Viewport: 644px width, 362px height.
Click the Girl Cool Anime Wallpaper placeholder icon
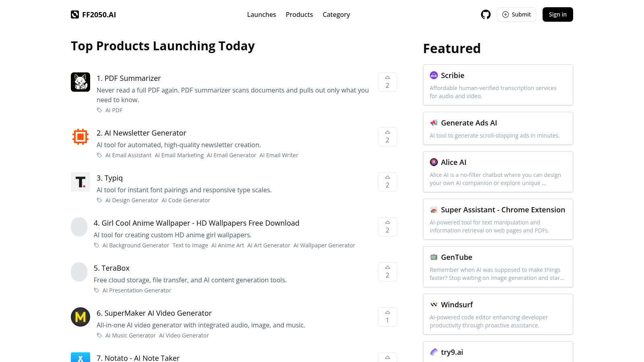click(x=79, y=227)
